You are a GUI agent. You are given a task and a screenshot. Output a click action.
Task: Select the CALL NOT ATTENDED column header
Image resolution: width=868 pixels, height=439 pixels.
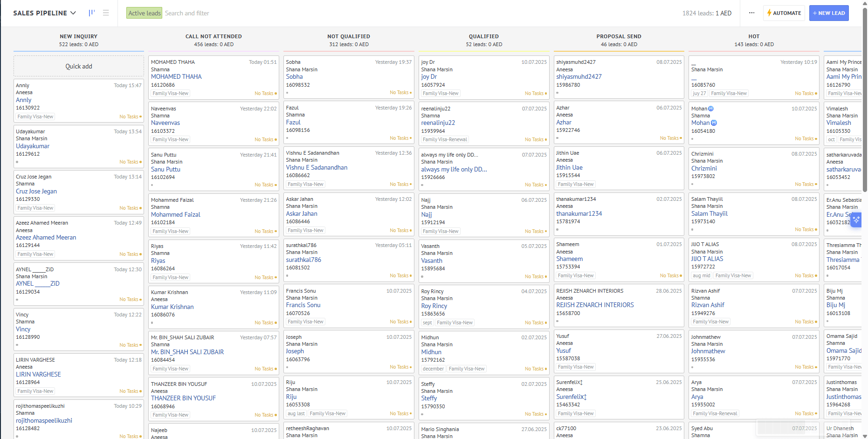pos(214,36)
